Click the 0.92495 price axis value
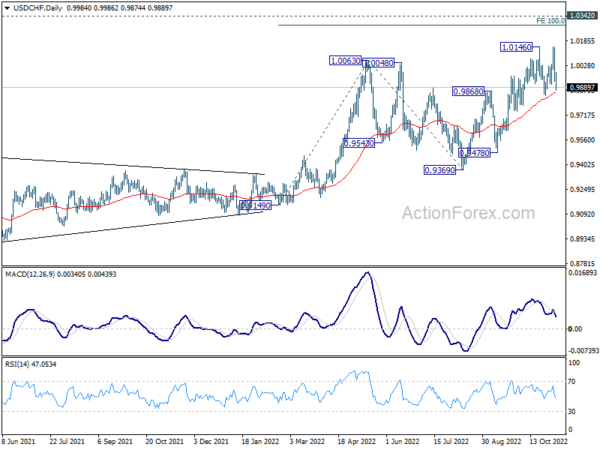600x450 pixels. [x=582, y=189]
